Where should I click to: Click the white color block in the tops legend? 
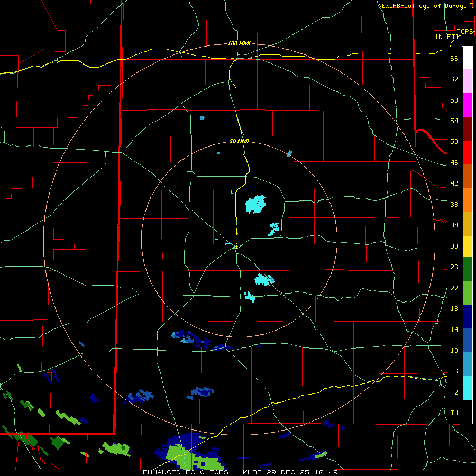(x=467, y=58)
